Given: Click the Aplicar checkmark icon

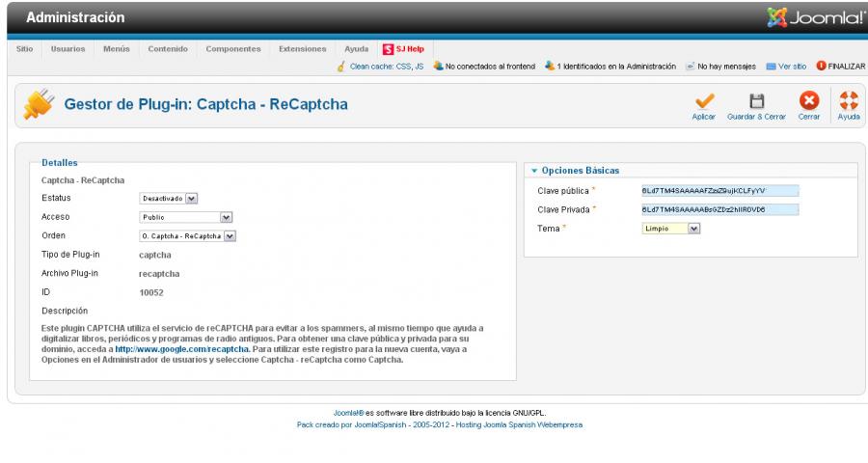Looking at the screenshot, I should [704, 100].
